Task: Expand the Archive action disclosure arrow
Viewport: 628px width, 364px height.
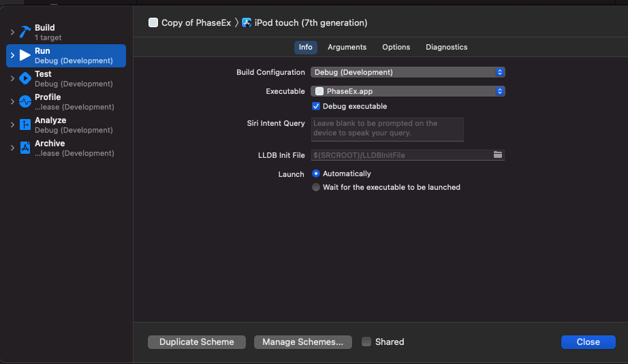Action: (12, 148)
